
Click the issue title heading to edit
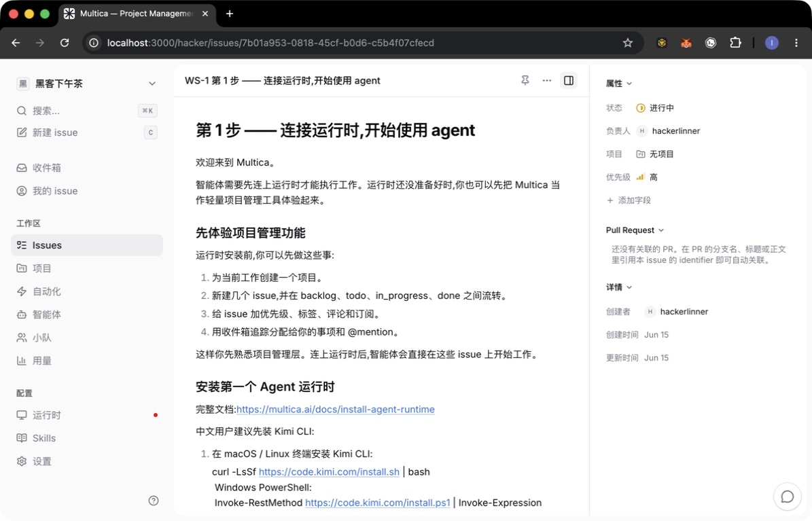pyautogui.click(x=335, y=130)
